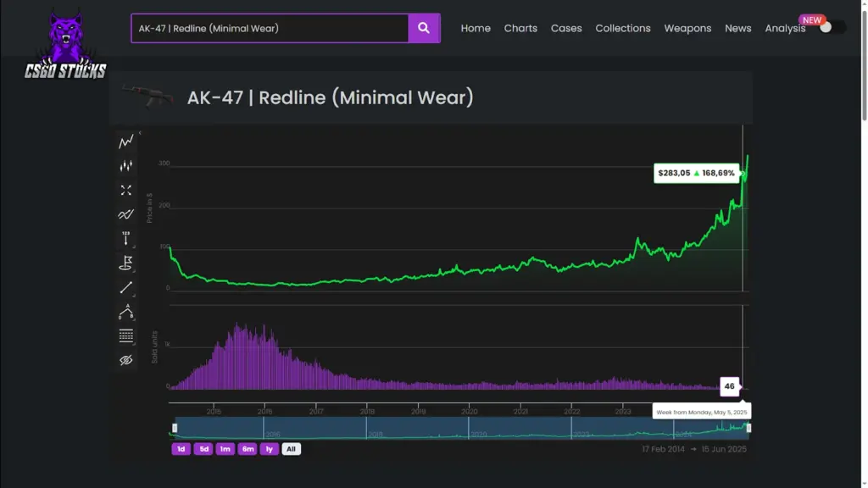Click the '17 Feb 2014' start date text
The width and height of the screenshot is (868, 488).
tap(663, 449)
